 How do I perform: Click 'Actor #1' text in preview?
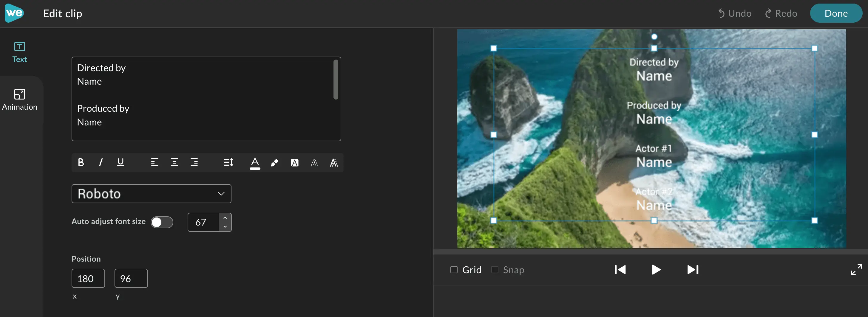point(654,148)
